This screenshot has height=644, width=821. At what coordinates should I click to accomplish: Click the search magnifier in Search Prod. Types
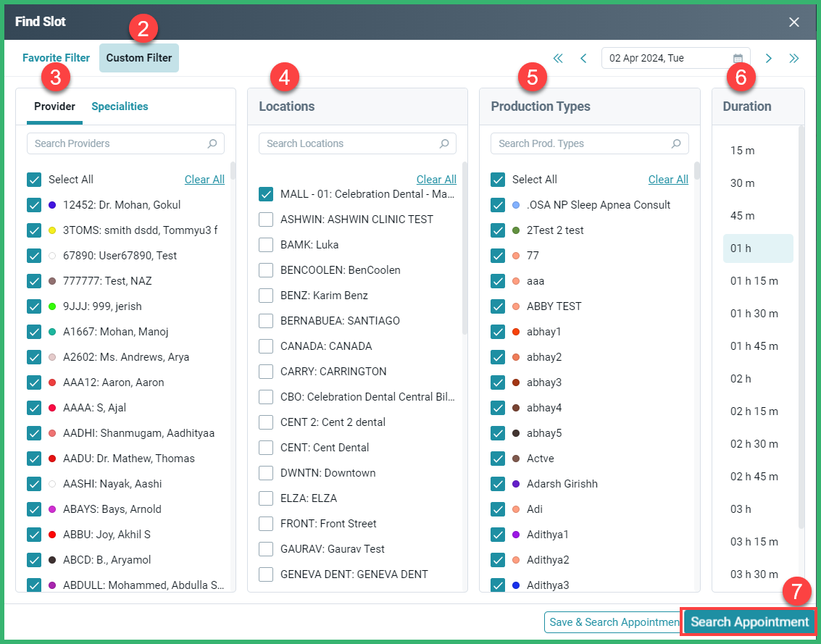click(676, 143)
